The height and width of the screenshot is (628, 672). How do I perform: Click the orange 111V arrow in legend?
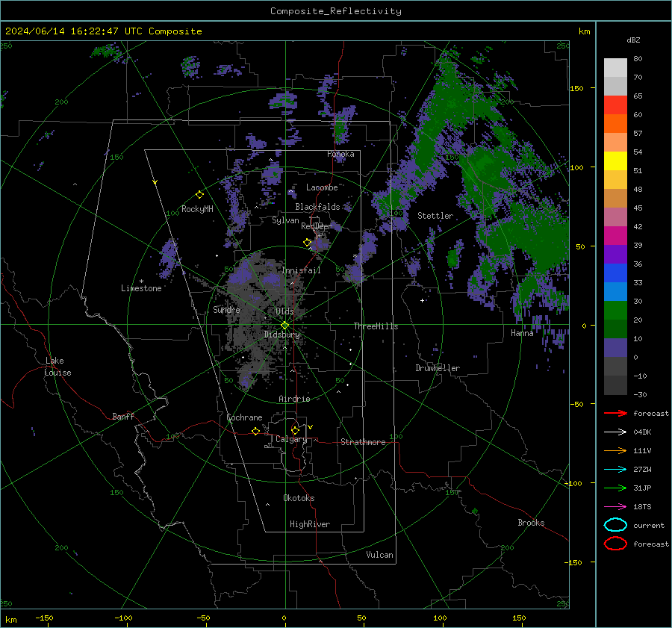coord(615,450)
